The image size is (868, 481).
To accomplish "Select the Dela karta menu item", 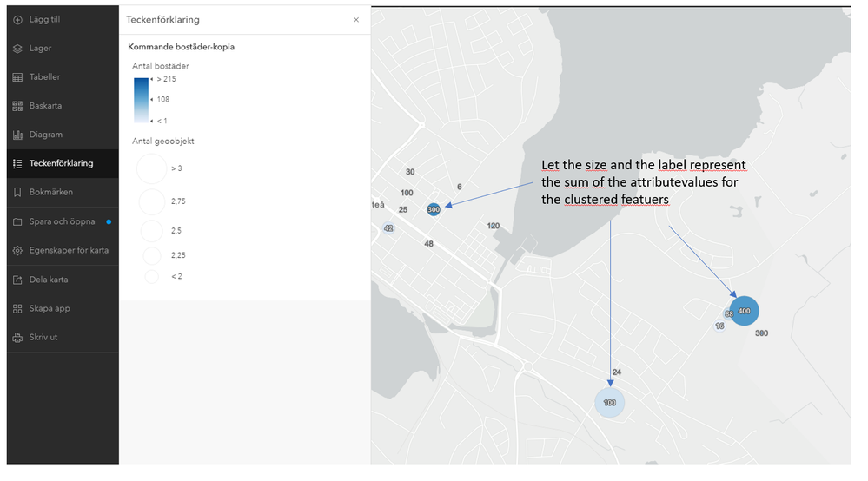I will (49, 280).
